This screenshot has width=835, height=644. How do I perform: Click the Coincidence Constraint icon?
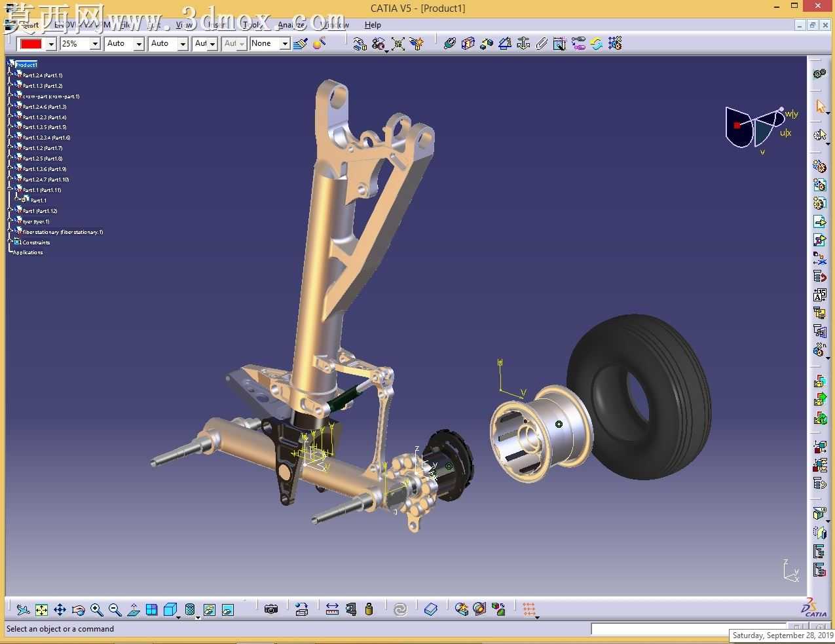[x=450, y=44]
